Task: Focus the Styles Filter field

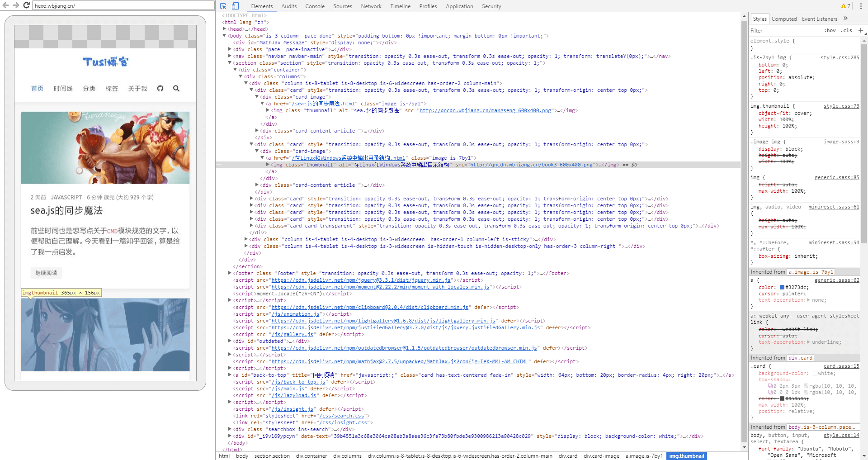Action: pyautogui.click(x=784, y=31)
